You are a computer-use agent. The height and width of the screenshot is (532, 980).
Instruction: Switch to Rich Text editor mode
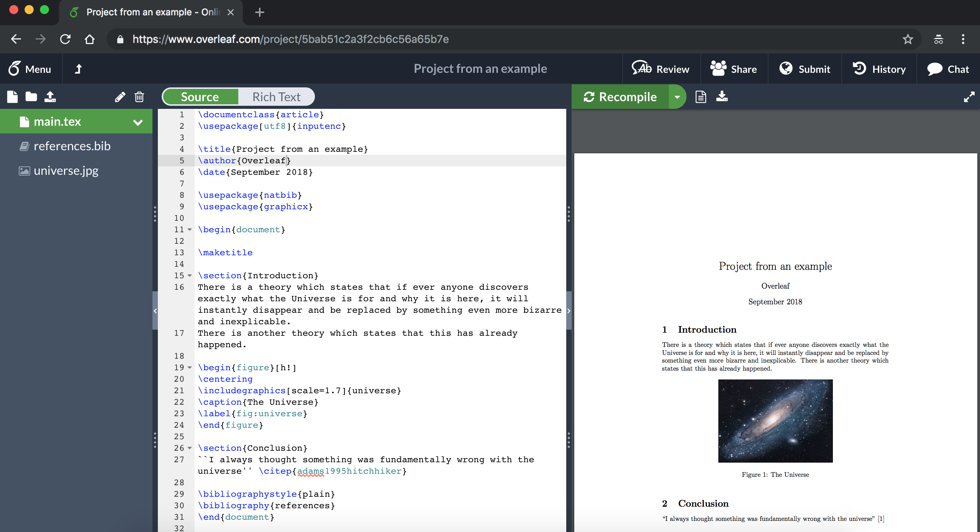click(275, 97)
